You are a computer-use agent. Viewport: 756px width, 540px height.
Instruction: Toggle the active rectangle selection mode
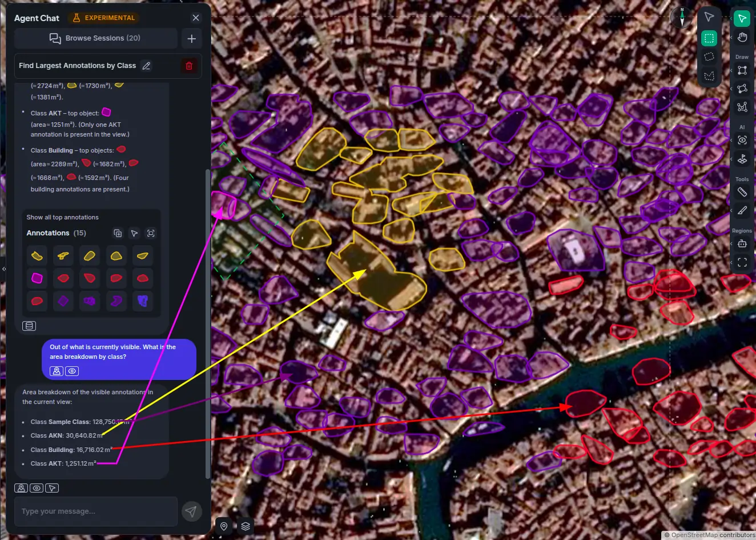pos(709,38)
